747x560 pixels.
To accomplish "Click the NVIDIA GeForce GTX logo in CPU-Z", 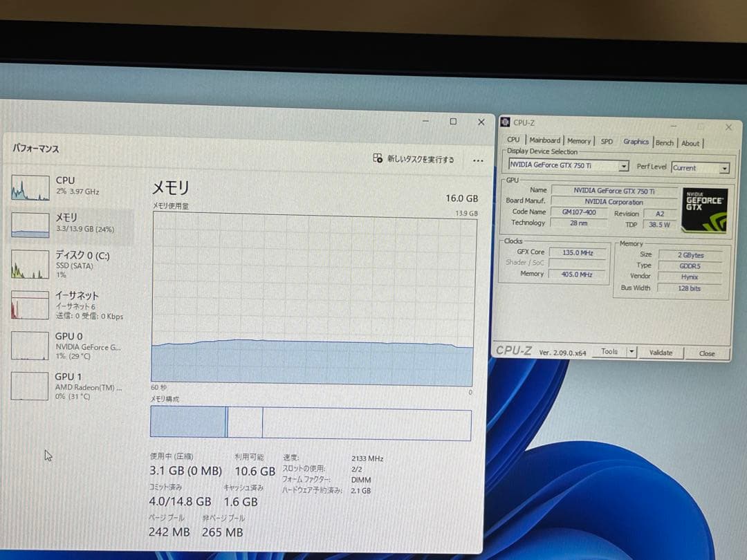I will click(705, 209).
